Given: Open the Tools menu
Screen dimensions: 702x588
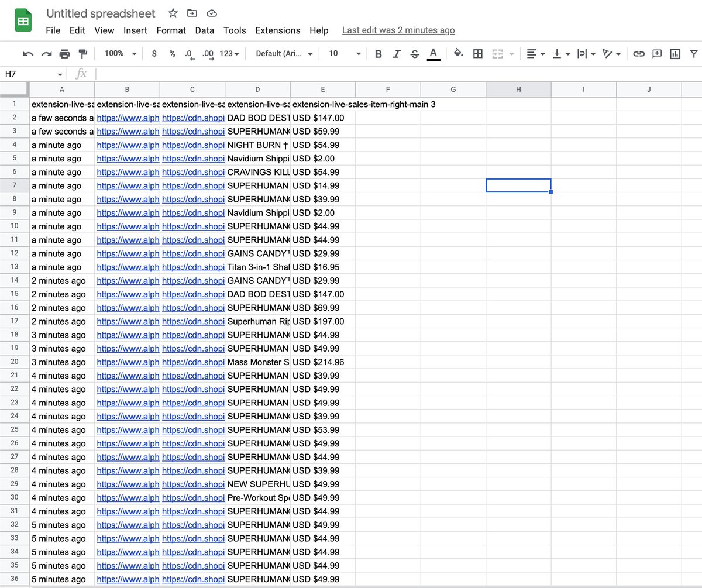Looking at the screenshot, I should point(235,30).
